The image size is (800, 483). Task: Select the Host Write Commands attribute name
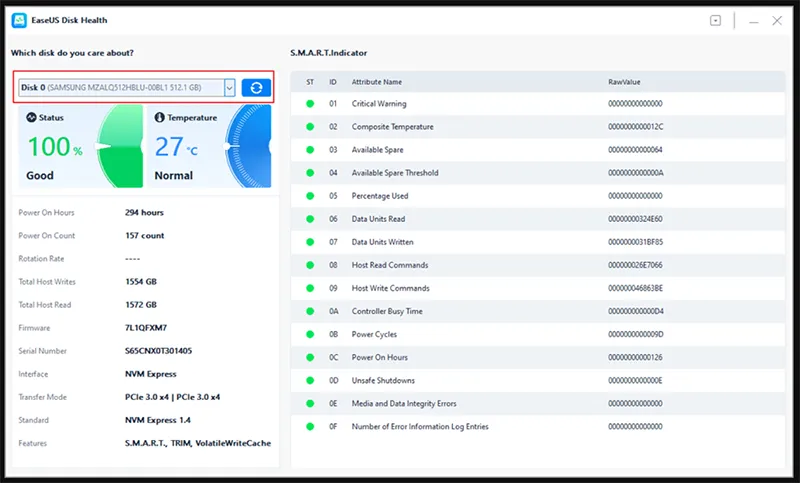point(391,288)
